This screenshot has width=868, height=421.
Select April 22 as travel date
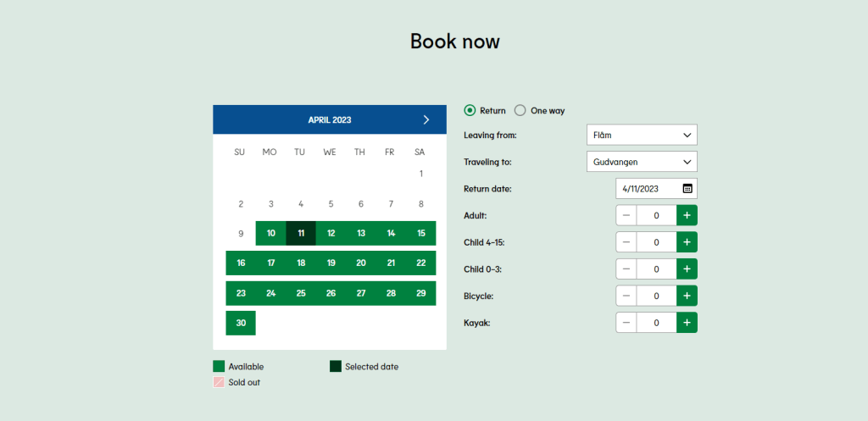pyautogui.click(x=420, y=263)
